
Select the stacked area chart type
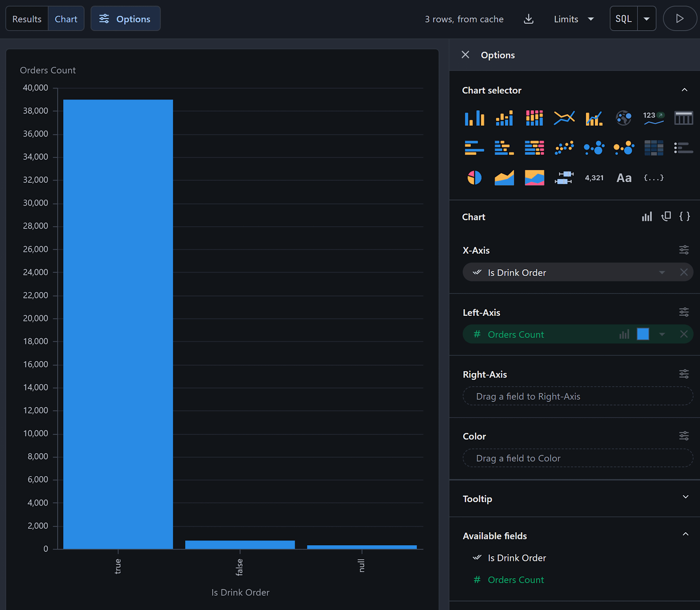[x=534, y=178]
